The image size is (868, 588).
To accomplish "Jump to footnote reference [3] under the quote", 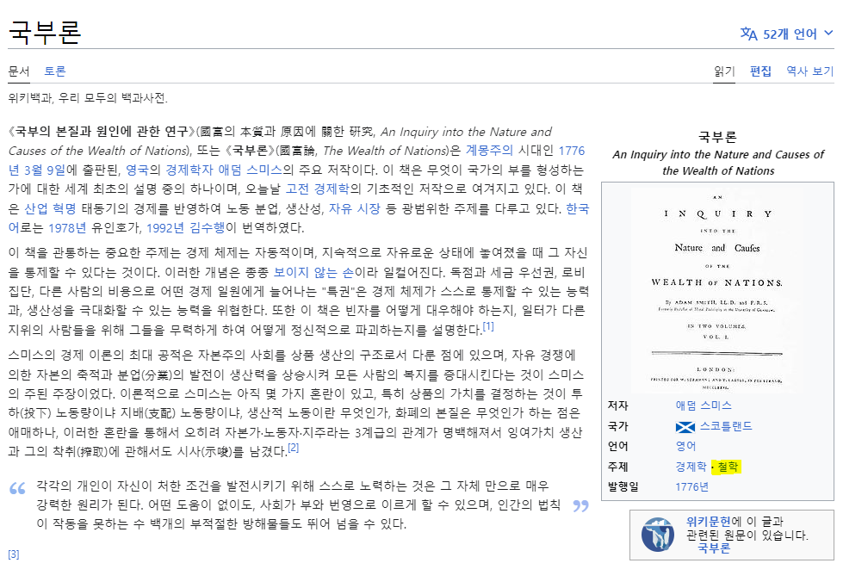I will pos(14,554).
